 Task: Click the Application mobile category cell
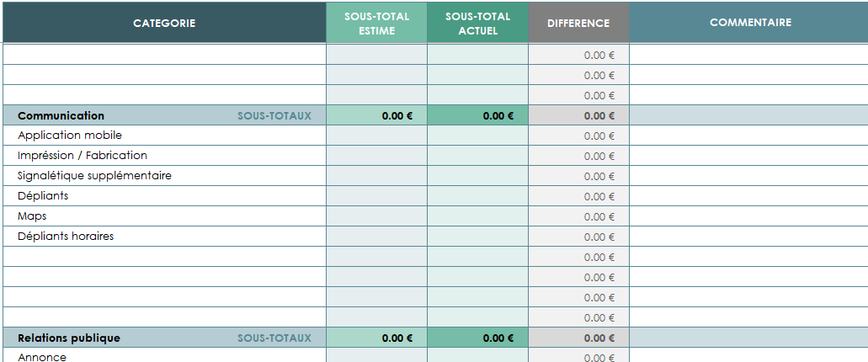pyautogui.click(x=70, y=136)
